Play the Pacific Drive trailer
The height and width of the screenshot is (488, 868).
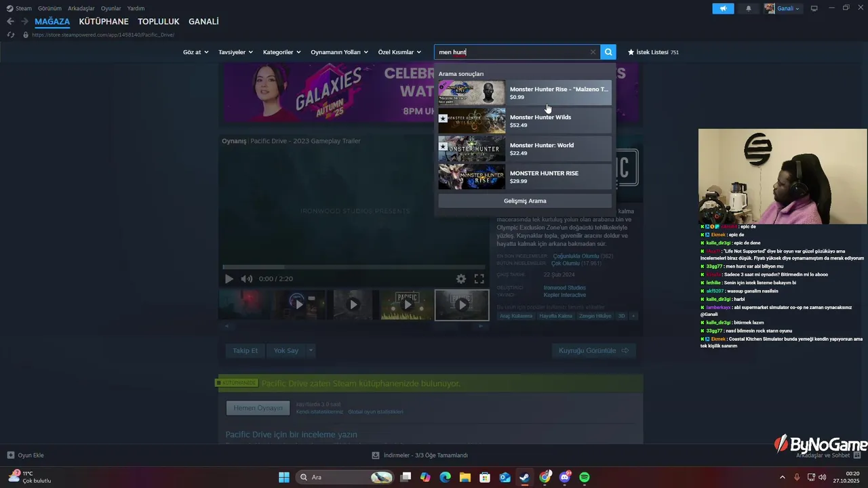[229, 279]
